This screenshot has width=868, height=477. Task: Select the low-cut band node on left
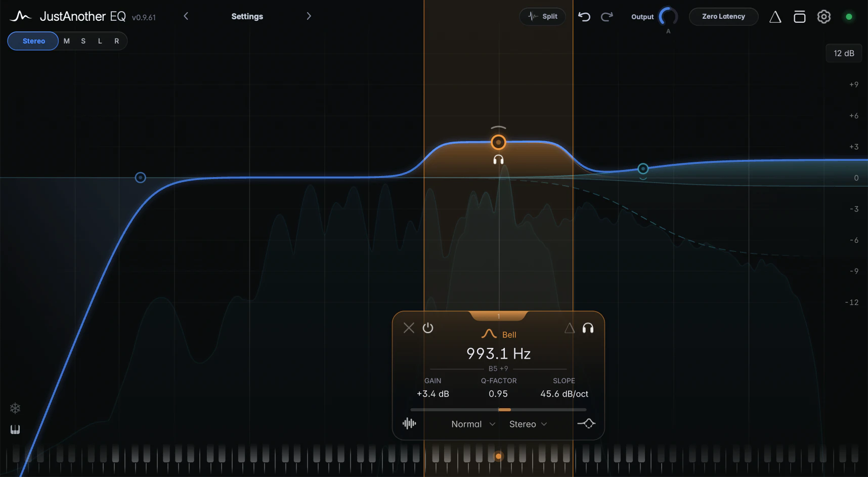[x=141, y=178]
